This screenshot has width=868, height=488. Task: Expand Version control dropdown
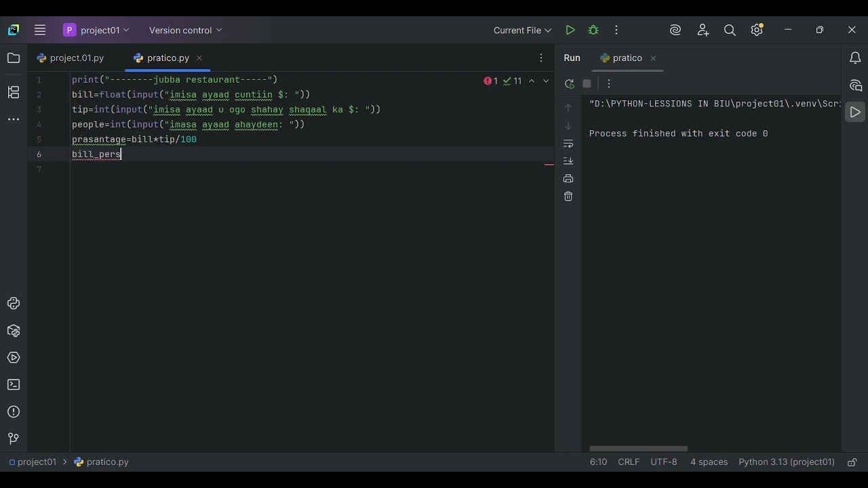click(x=185, y=30)
